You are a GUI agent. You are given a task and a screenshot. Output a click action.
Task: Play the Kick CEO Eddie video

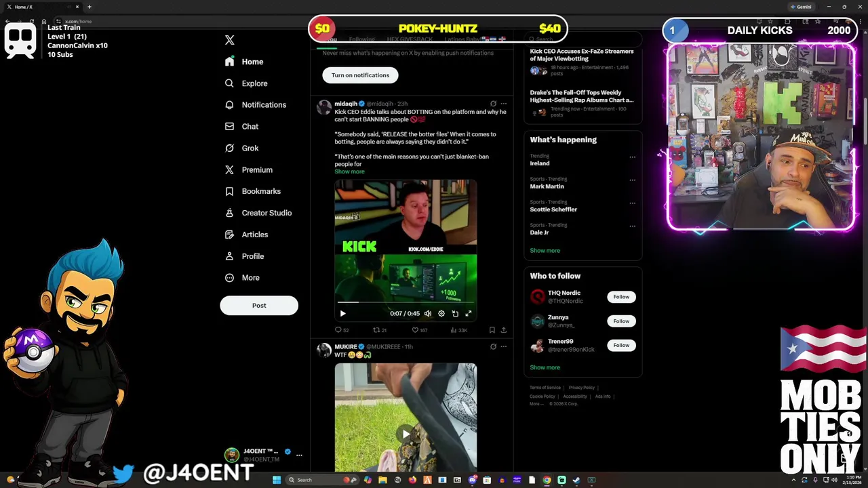342,314
